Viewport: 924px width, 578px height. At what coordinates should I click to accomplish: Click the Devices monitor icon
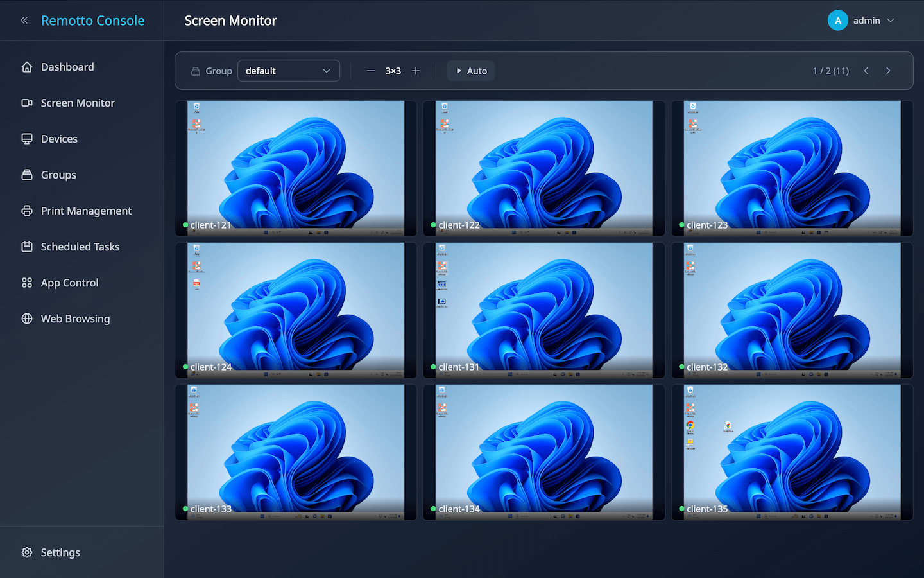[27, 139]
